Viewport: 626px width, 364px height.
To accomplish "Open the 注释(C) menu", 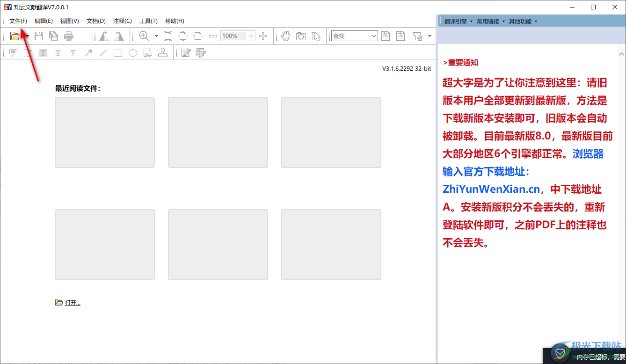I will 123,21.
